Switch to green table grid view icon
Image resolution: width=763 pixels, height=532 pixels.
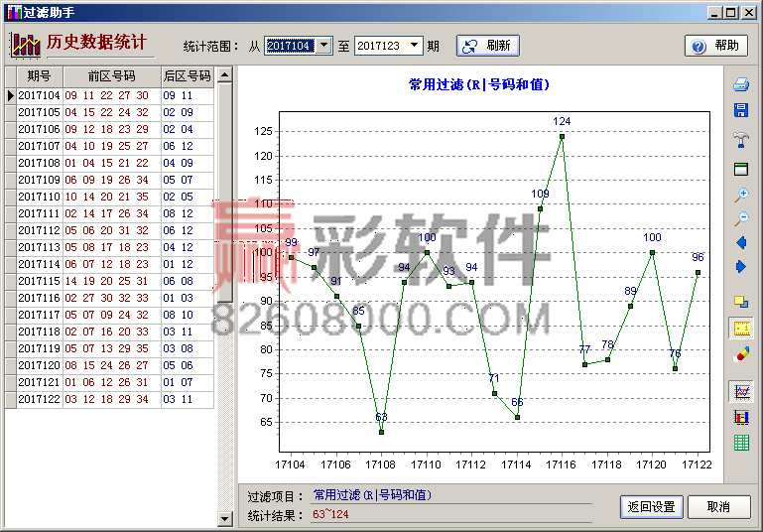coord(741,444)
